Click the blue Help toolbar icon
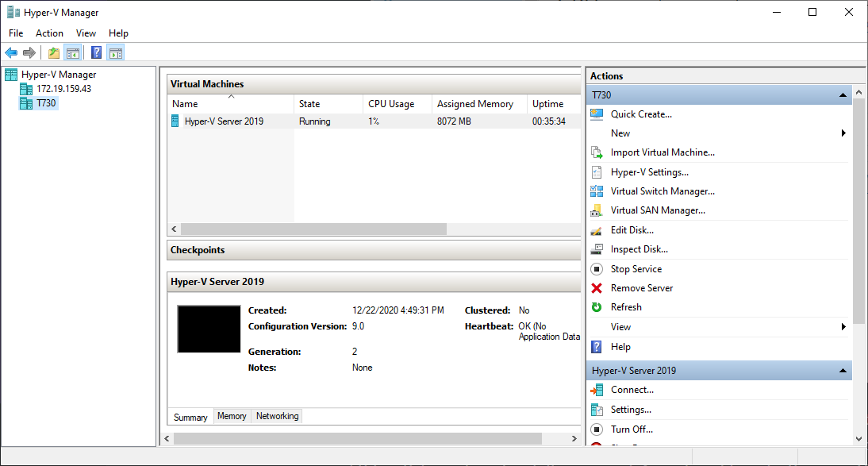Image resolution: width=868 pixels, height=466 pixels. [x=96, y=52]
